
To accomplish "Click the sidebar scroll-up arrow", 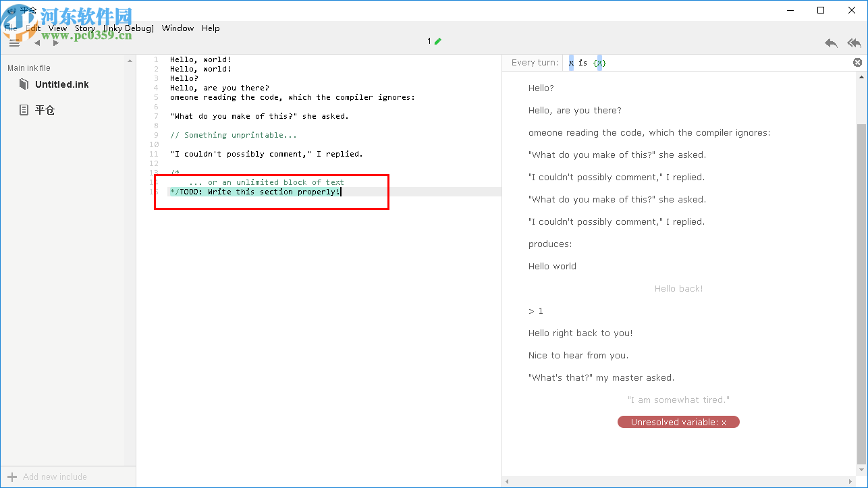I will click(130, 61).
